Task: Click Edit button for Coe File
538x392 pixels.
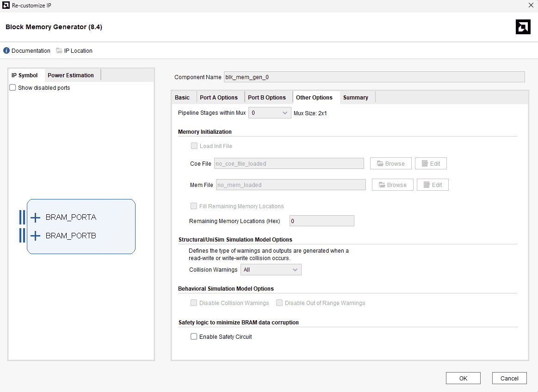Action: pyautogui.click(x=430, y=164)
